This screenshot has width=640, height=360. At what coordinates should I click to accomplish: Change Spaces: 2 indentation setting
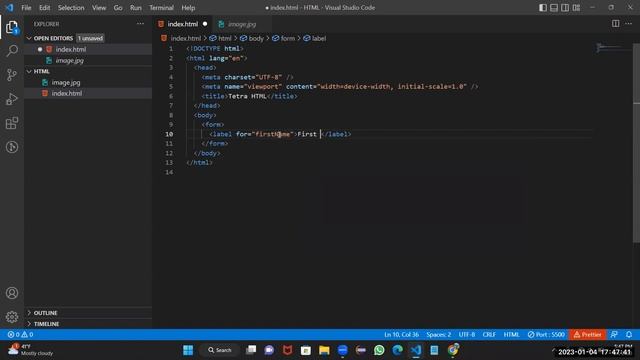click(439, 335)
